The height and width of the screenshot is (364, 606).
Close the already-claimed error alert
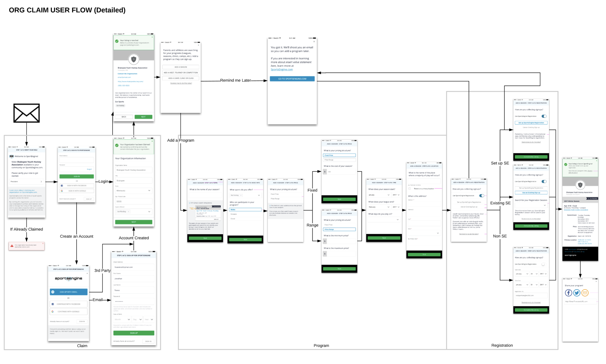43,244
